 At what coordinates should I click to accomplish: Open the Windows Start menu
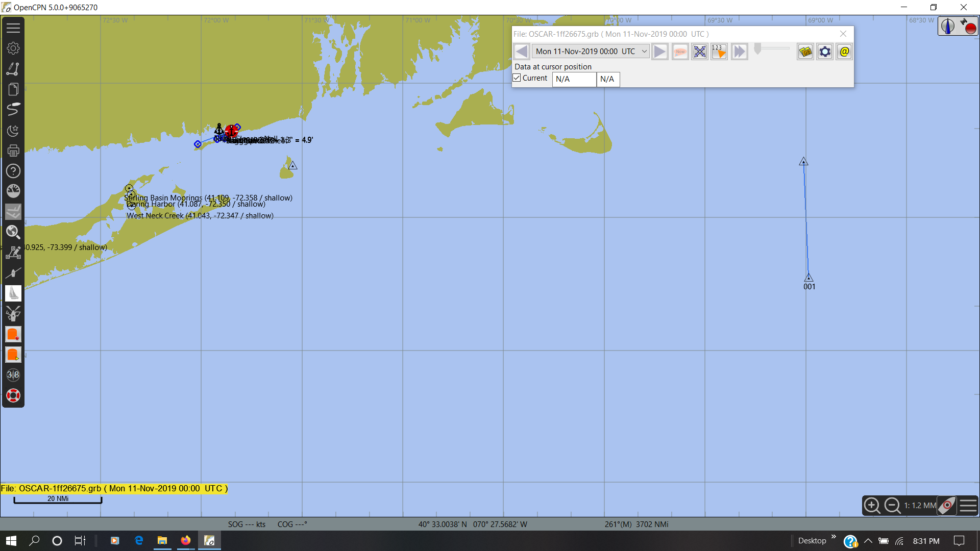pos(10,540)
